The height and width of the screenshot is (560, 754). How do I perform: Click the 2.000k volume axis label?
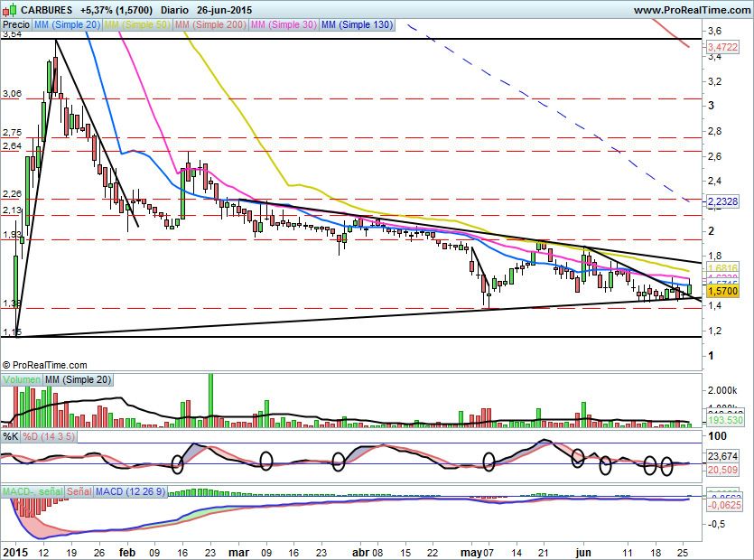click(722, 390)
